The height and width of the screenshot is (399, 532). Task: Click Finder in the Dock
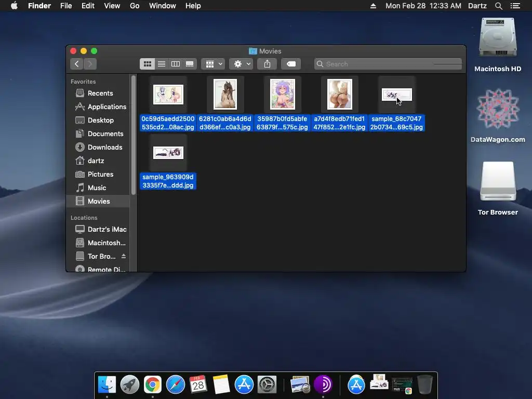pos(107,384)
